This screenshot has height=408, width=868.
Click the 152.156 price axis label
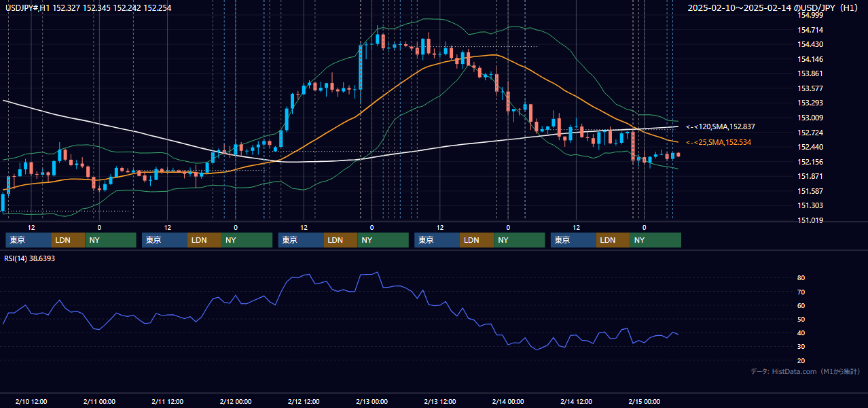[810, 161]
